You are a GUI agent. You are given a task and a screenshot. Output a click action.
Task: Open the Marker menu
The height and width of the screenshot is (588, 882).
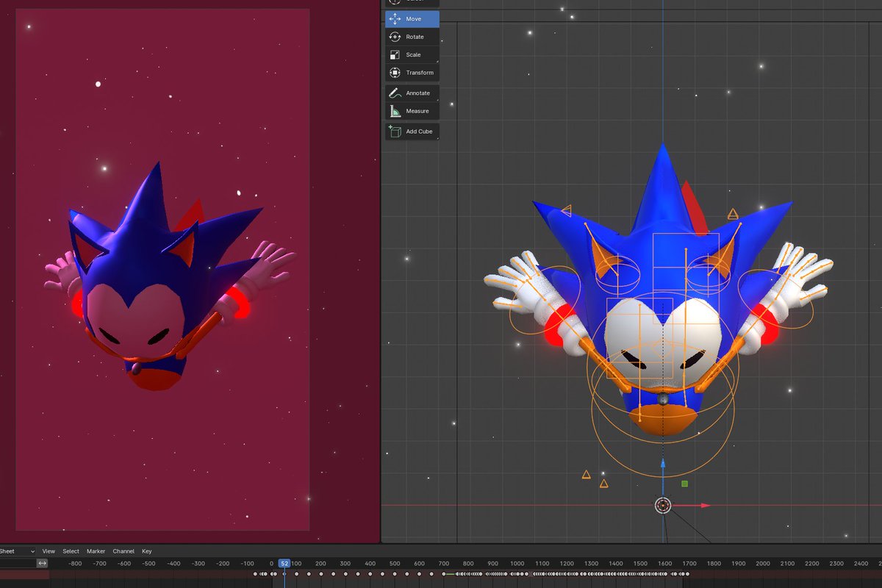point(96,551)
